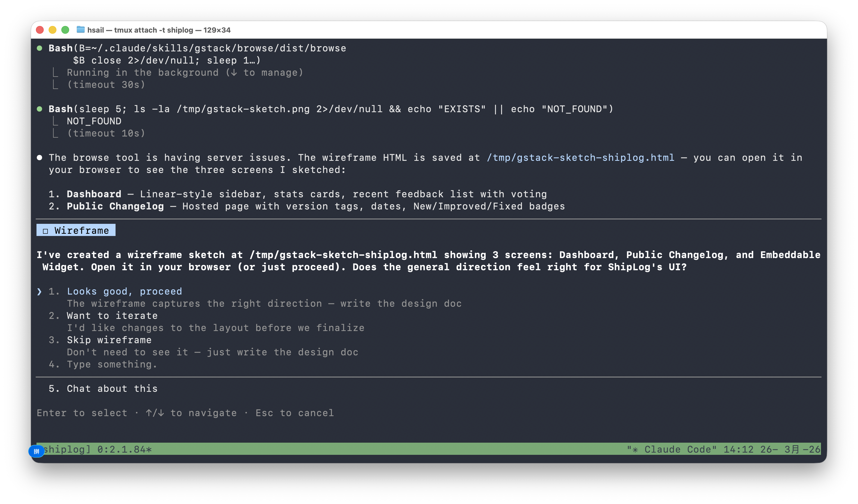Click the "↑/↓ to navigate" hint text

[x=191, y=413]
